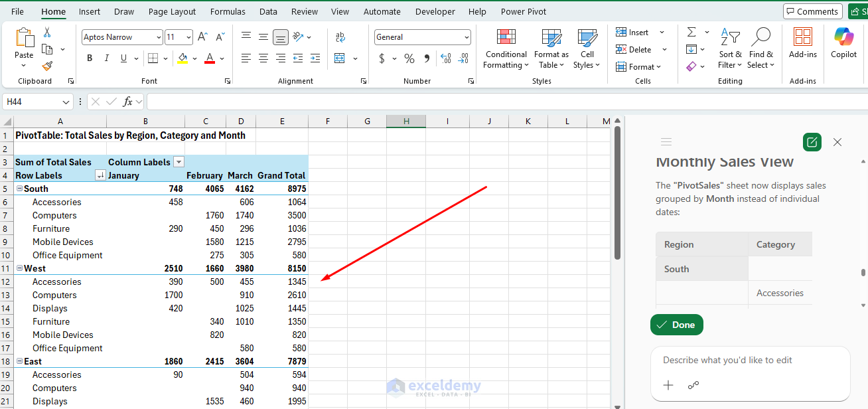Viewport: 868px width, 409px height.
Task: Open the Page Layout tab
Action: 172,11
